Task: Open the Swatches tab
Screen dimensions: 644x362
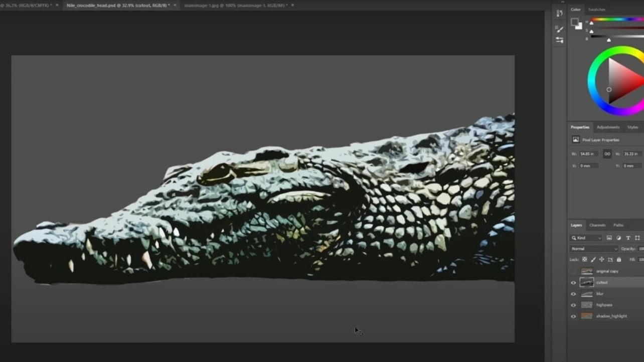Action: tap(597, 10)
